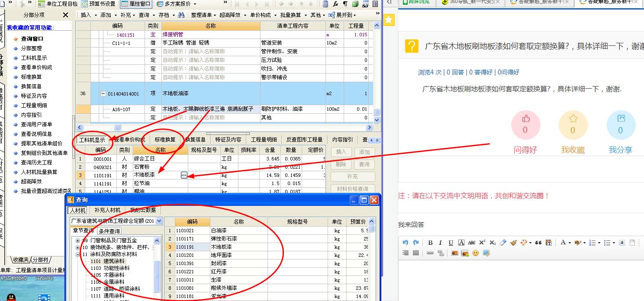Switch to 标准换算 tab
644x301 pixels.
[x=165, y=140]
